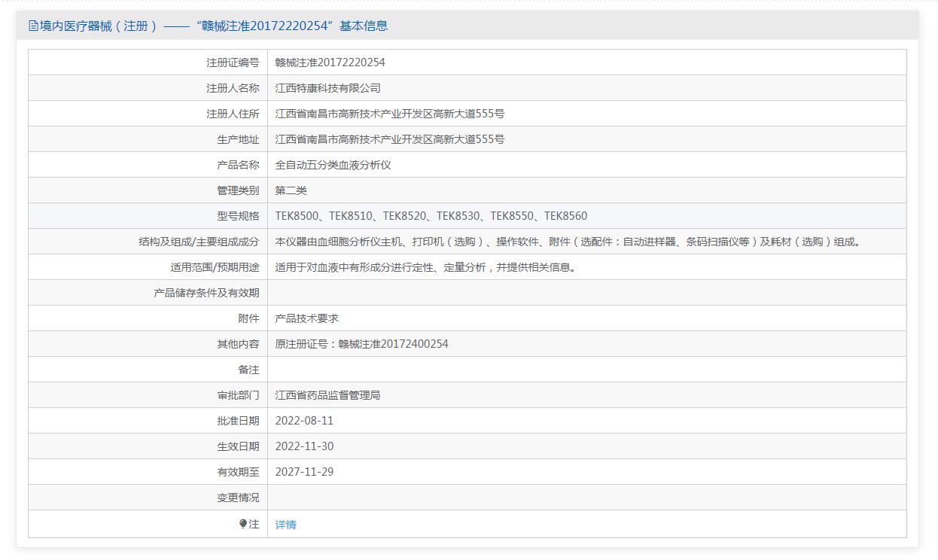Select approval date 2022-08-11
Viewport: 938px width, 560px height.
click(304, 421)
